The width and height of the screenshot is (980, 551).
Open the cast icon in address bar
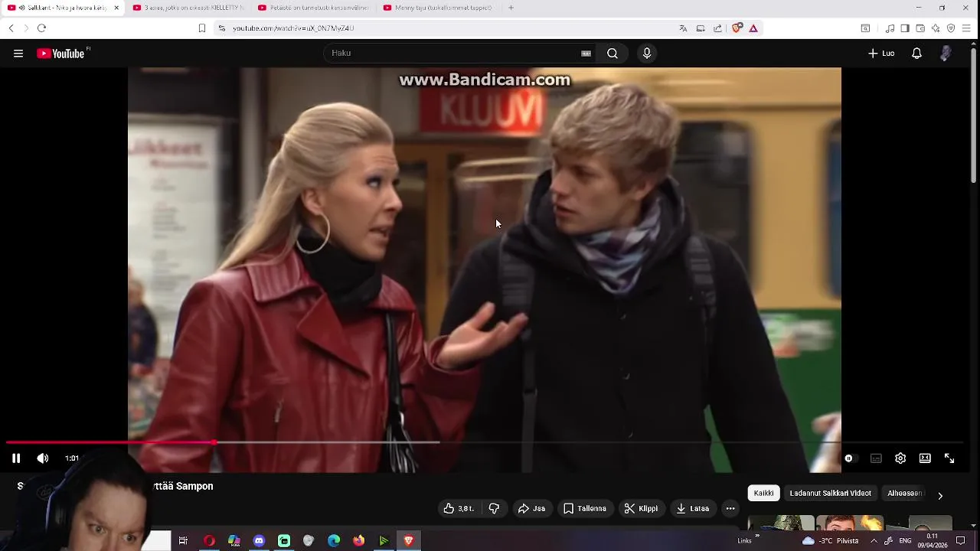point(701,28)
